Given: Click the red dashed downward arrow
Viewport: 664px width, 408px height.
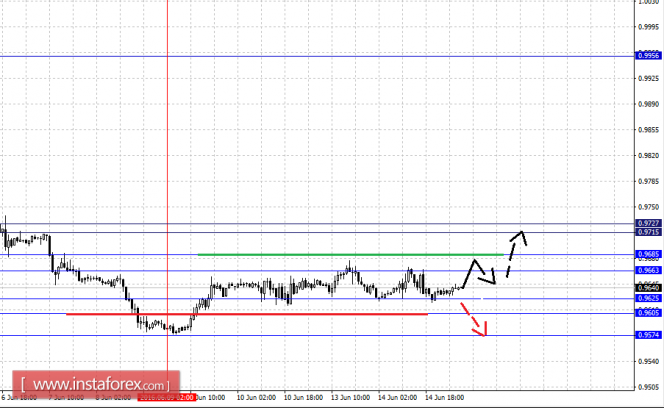Looking at the screenshot, I should pyautogui.click(x=474, y=319).
